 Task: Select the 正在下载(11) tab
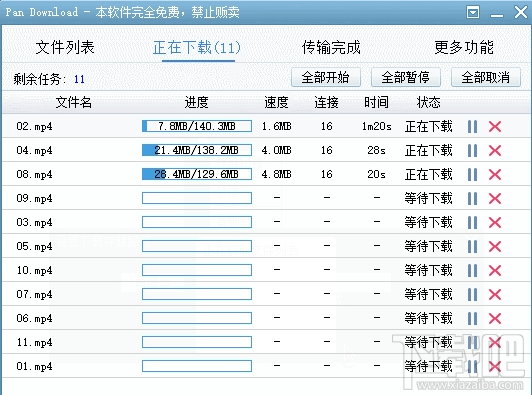pyautogui.click(x=197, y=48)
